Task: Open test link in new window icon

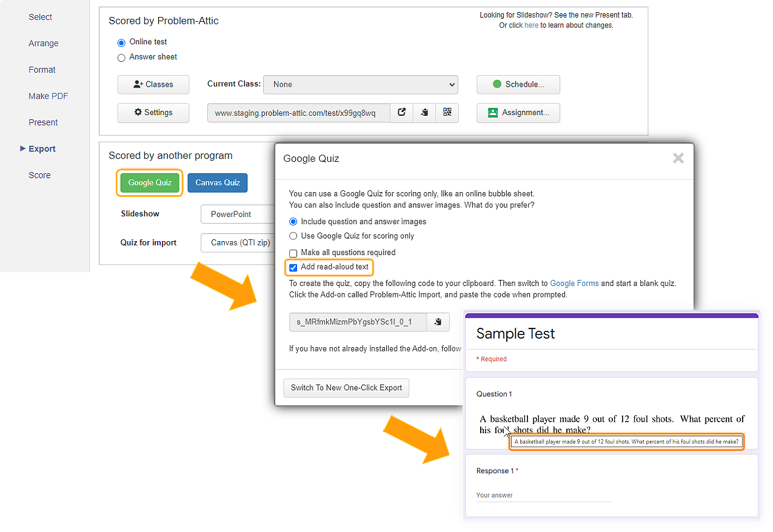Action: pyautogui.click(x=401, y=113)
